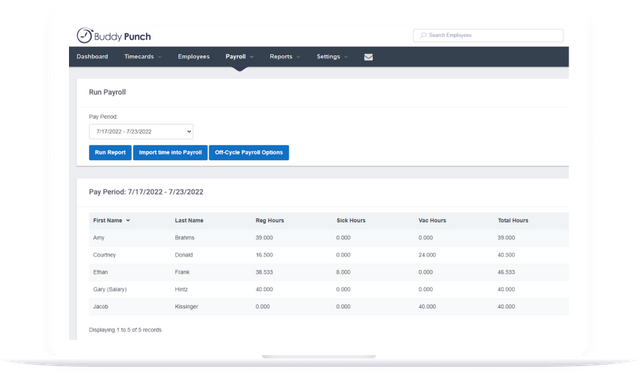Expand the Reports dropdown chevron

[x=298, y=57]
